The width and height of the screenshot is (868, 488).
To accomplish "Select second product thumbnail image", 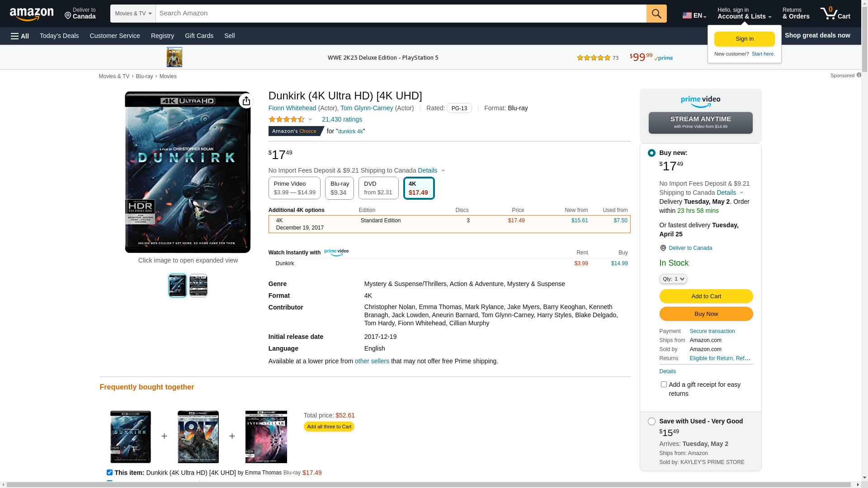I will point(198,286).
